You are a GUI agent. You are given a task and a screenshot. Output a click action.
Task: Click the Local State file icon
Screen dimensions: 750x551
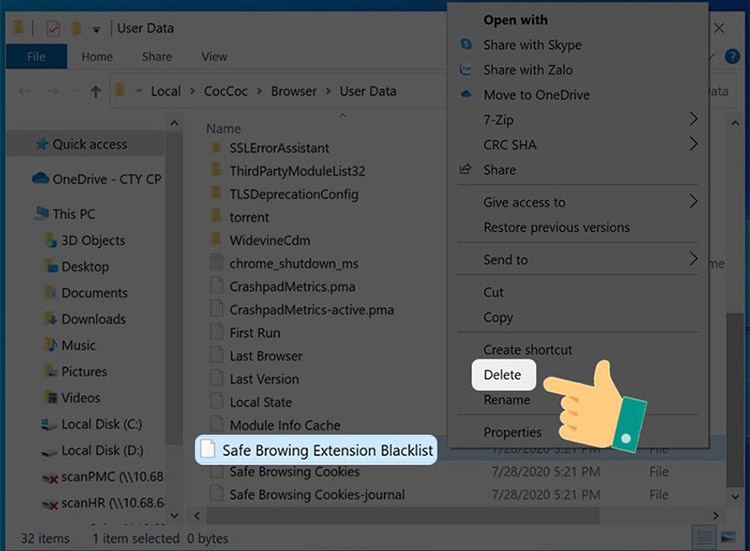click(x=217, y=401)
